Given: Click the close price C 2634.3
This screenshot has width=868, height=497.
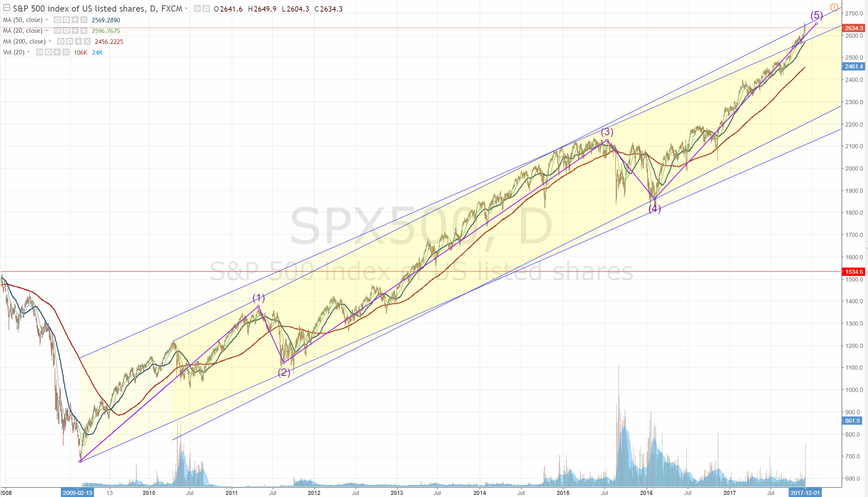Looking at the screenshot, I should pos(328,9).
